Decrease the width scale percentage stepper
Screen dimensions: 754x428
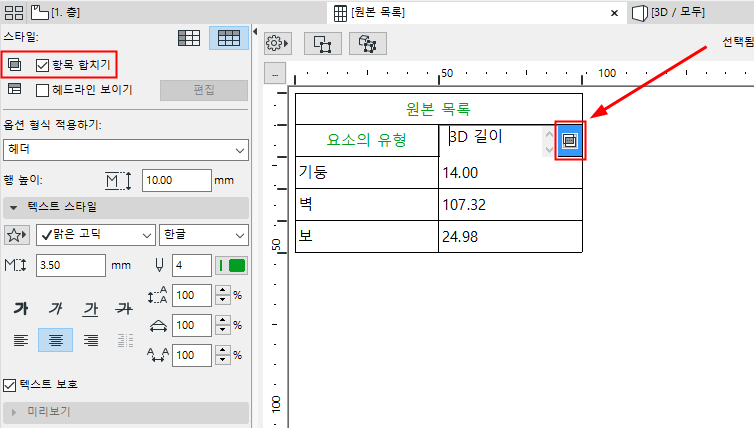pyautogui.click(x=223, y=330)
